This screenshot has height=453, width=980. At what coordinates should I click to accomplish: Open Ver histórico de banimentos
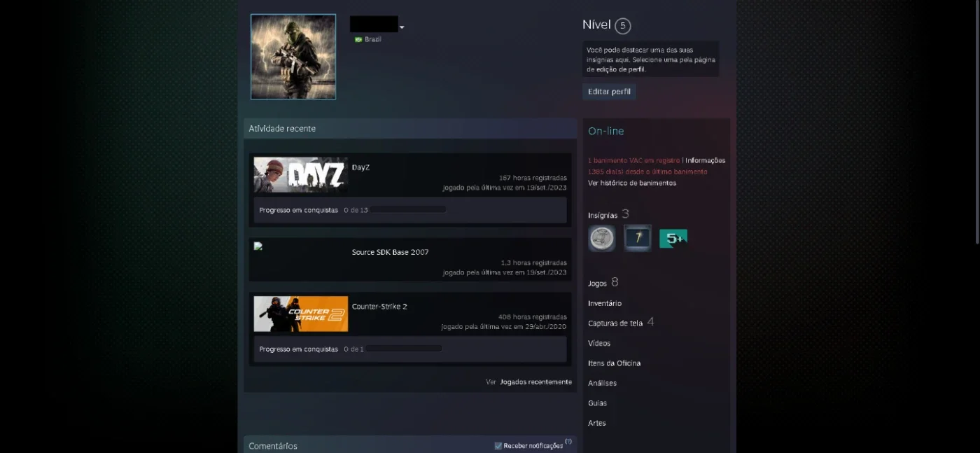[632, 183]
